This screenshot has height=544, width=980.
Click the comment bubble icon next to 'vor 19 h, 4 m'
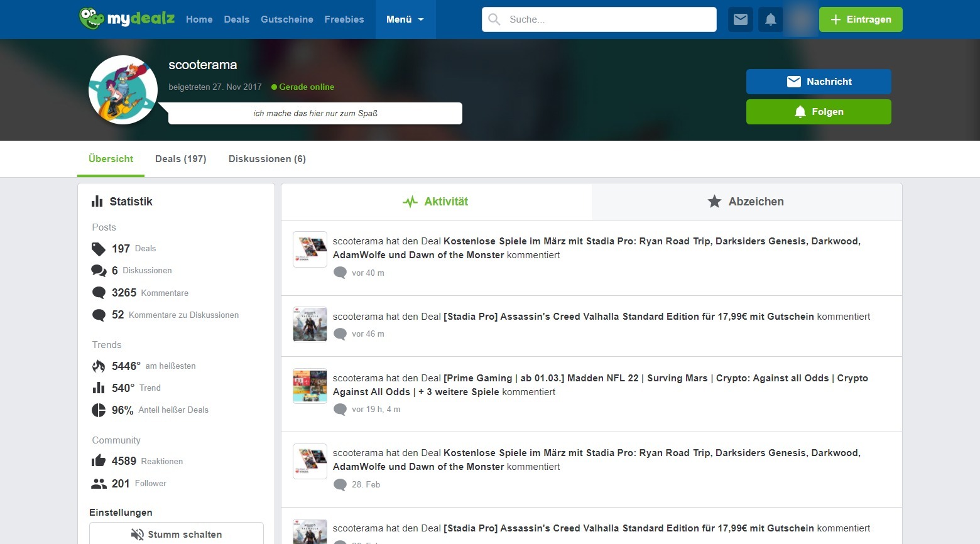coord(340,410)
